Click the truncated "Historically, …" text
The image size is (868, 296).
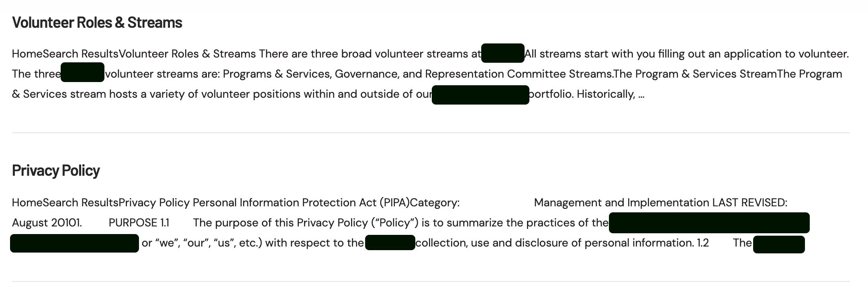[x=610, y=94]
